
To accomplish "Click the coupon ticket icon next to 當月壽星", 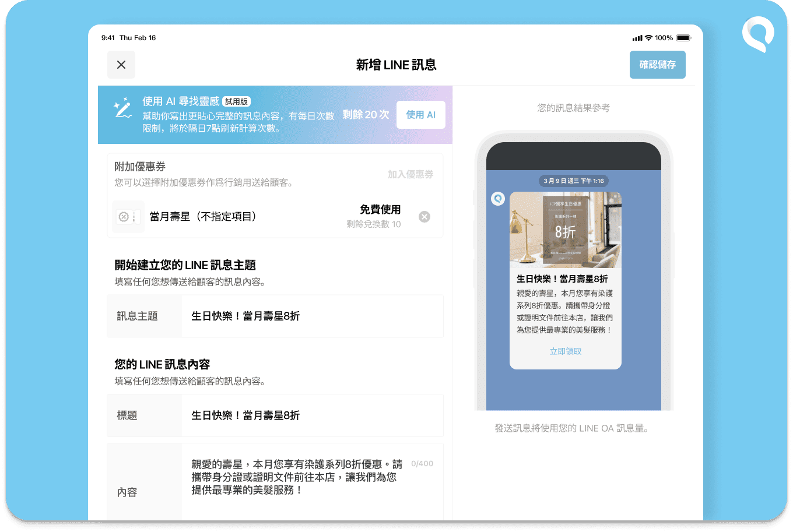I will point(128,217).
